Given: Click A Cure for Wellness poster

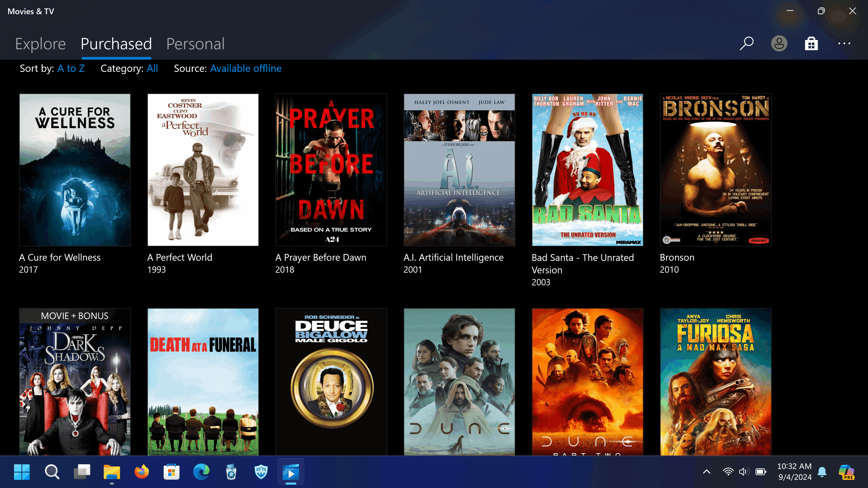Looking at the screenshot, I should [75, 170].
